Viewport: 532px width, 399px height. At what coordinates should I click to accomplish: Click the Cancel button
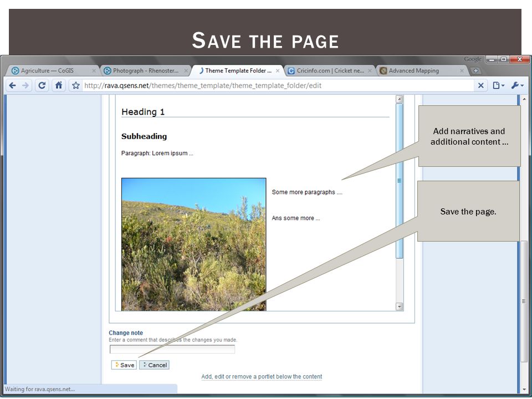click(x=155, y=365)
